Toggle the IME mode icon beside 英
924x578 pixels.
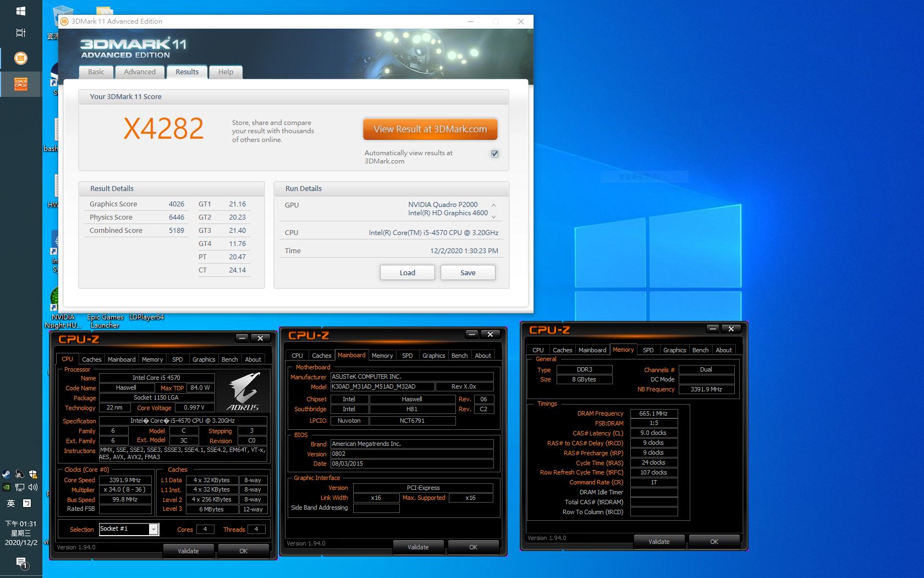click(27, 503)
